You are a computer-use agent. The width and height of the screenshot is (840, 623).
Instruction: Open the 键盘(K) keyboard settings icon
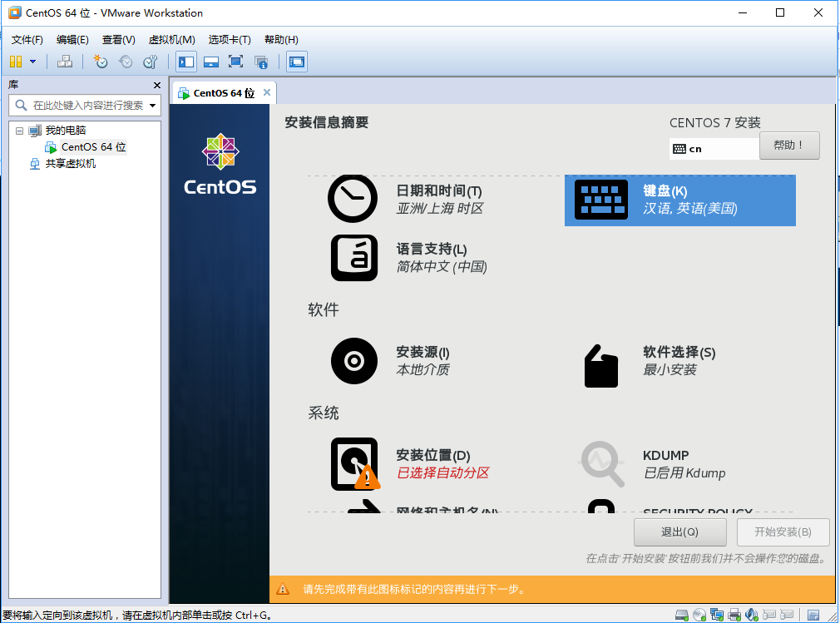tap(601, 200)
